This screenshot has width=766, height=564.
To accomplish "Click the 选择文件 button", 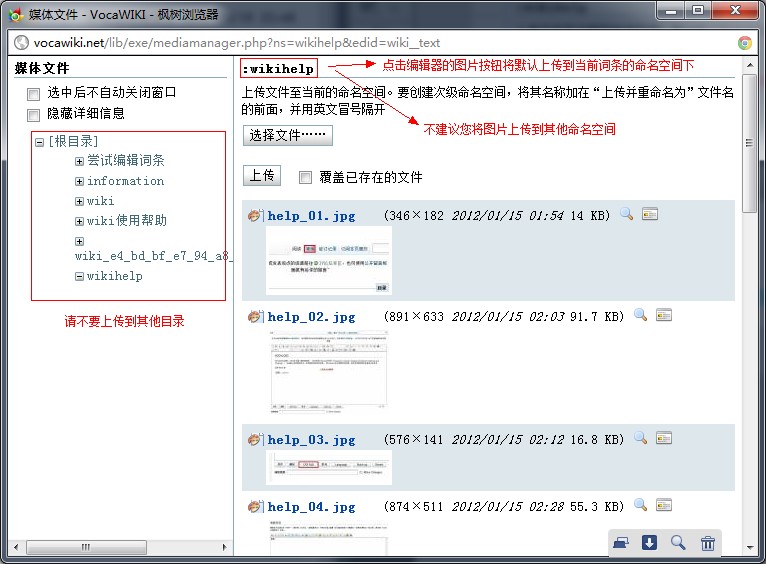I will pyautogui.click(x=288, y=135).
